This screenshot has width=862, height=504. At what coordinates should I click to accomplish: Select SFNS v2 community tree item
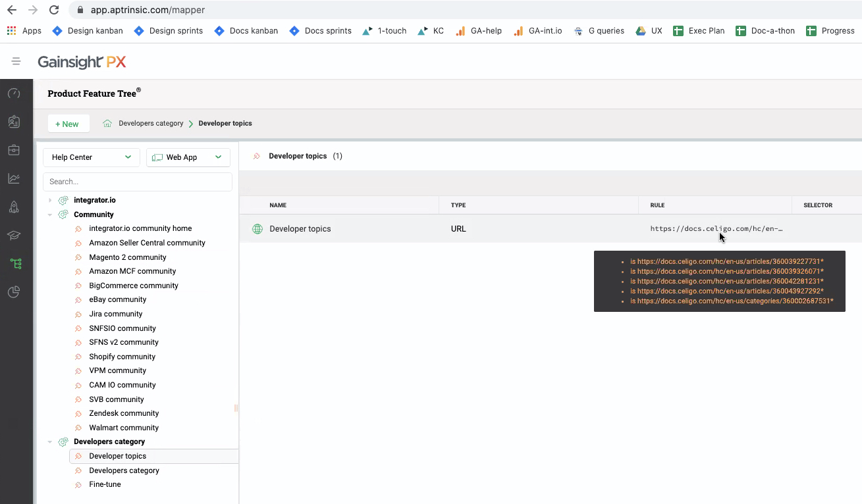click(x=124, y=342)
